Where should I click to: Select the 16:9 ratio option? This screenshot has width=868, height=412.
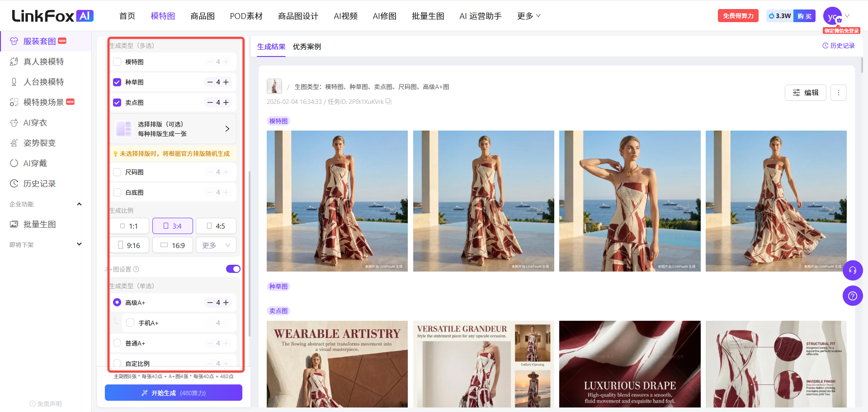[x=173, y=245]
